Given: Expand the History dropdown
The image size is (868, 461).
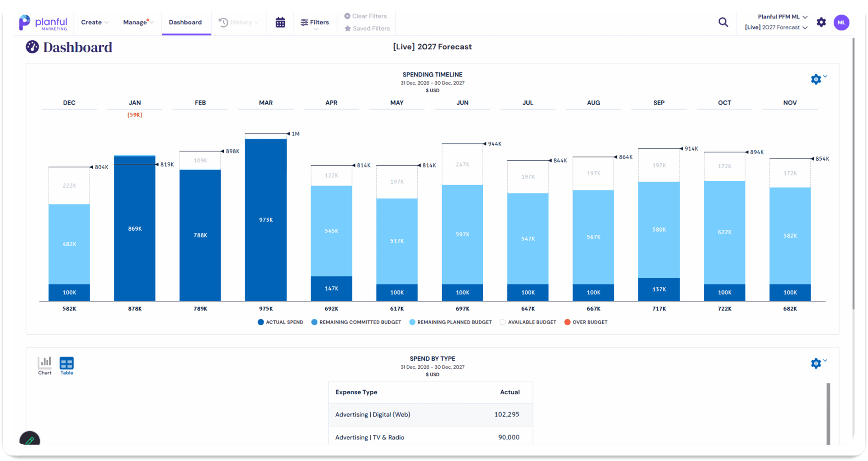Looking at the screenshot, I should pyautogui.click(x=239, y=22).
